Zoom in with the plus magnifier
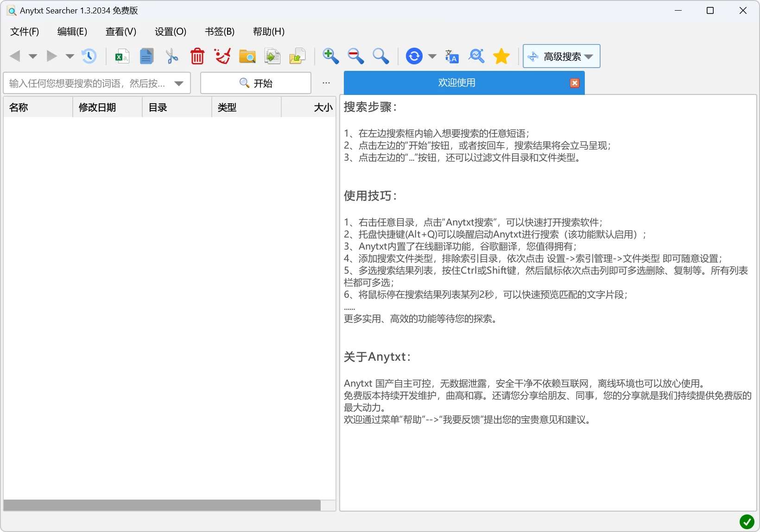760x532 pixels. click(331, 56)
